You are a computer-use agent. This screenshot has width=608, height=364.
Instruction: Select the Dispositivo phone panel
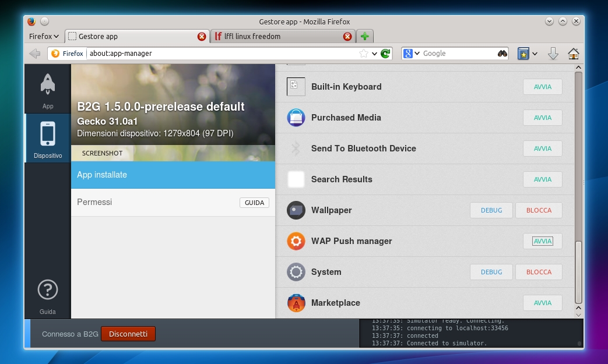pos(48,138)
